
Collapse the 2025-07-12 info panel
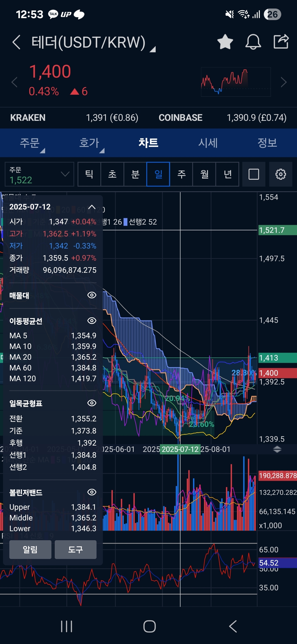pos(92,207)
